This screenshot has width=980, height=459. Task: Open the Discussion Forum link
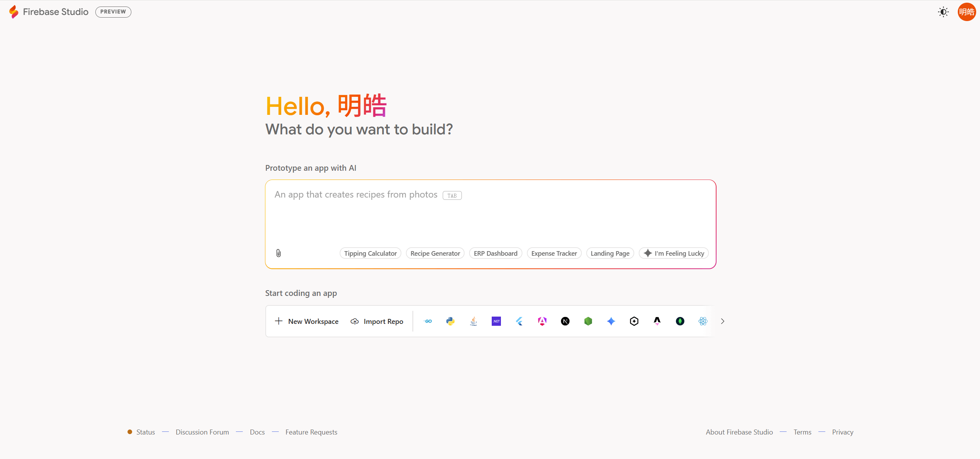202,432
